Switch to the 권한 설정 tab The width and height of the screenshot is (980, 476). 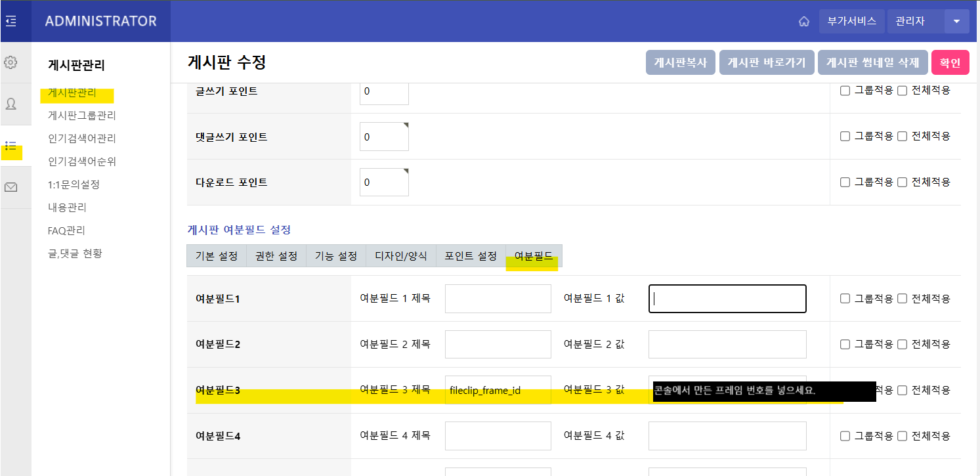[276, 256]
